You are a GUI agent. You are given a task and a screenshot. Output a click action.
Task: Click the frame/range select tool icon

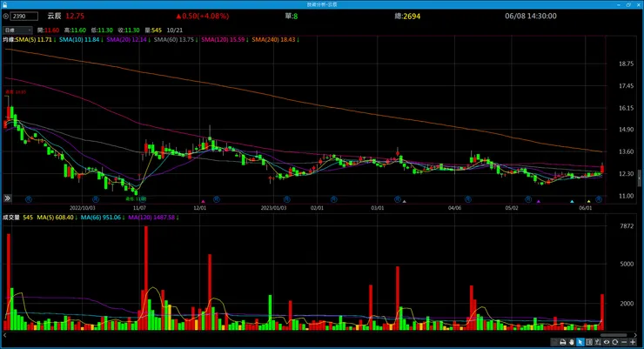coord(589,342)
